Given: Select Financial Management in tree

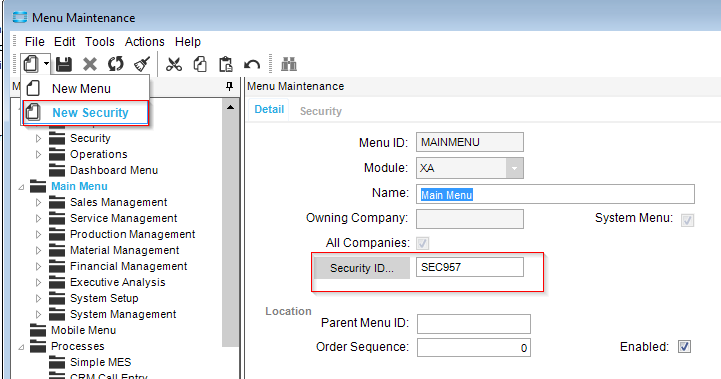Looking at the screenshot, I should 129,266.
